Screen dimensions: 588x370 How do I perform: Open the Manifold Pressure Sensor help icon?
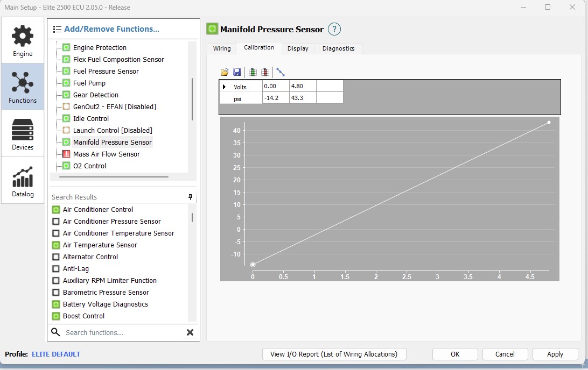point(334,30)
